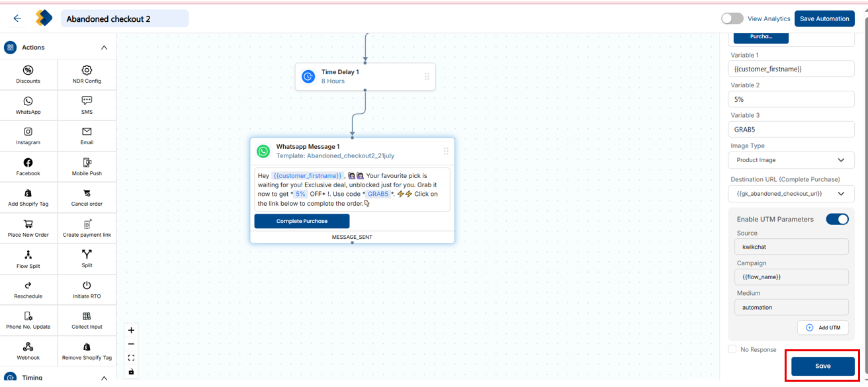Select the Add Shopify Tag action
The width and height of the screenshot is (868, 387).
click(28, 198)
